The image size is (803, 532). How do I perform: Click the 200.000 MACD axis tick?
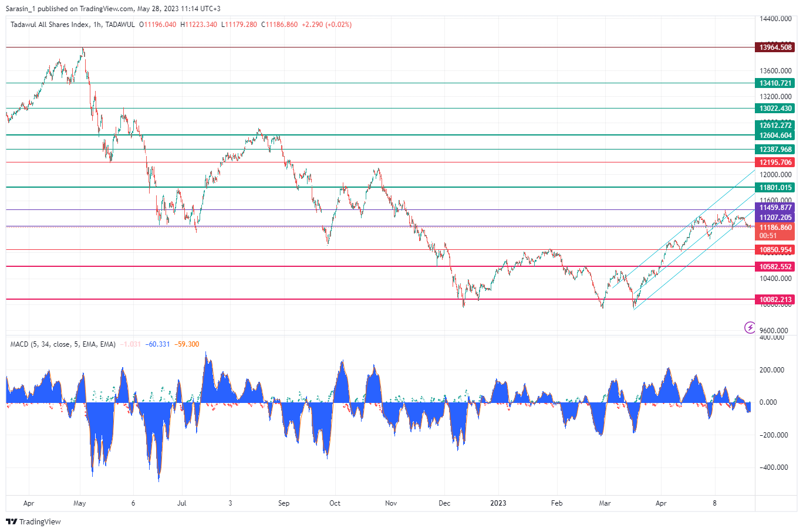coord(772,370)
